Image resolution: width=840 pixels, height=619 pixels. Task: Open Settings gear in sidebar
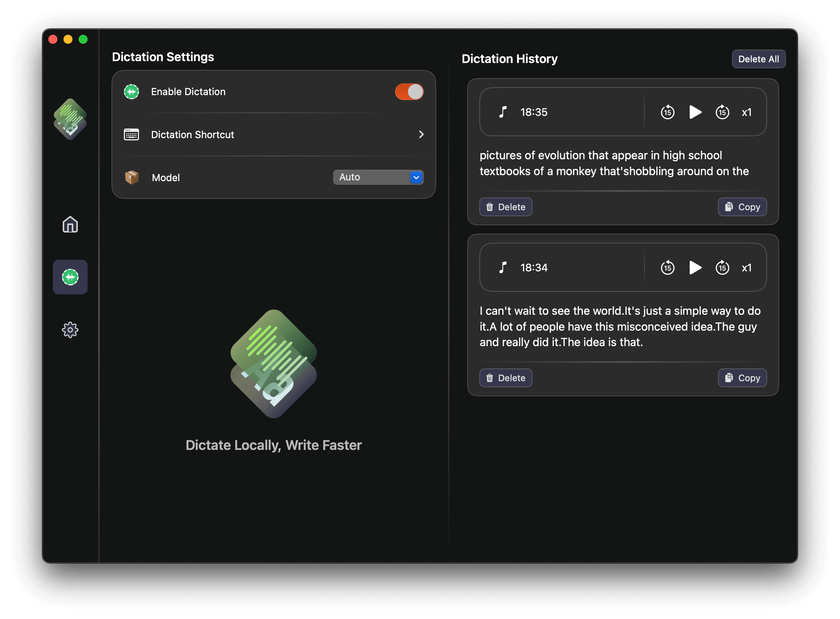70,330
